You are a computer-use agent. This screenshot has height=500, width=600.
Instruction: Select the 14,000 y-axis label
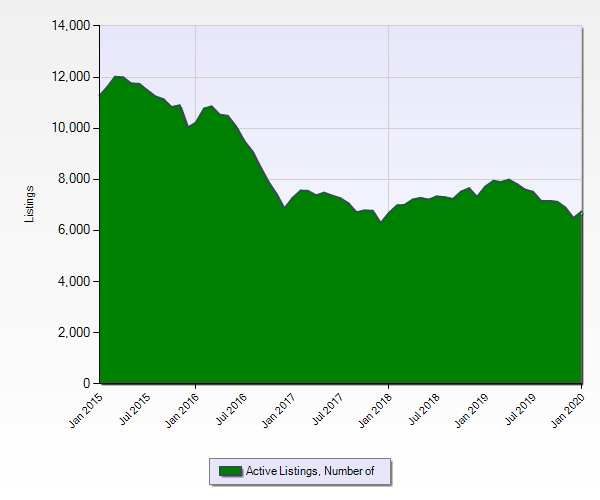click(70, 25)
